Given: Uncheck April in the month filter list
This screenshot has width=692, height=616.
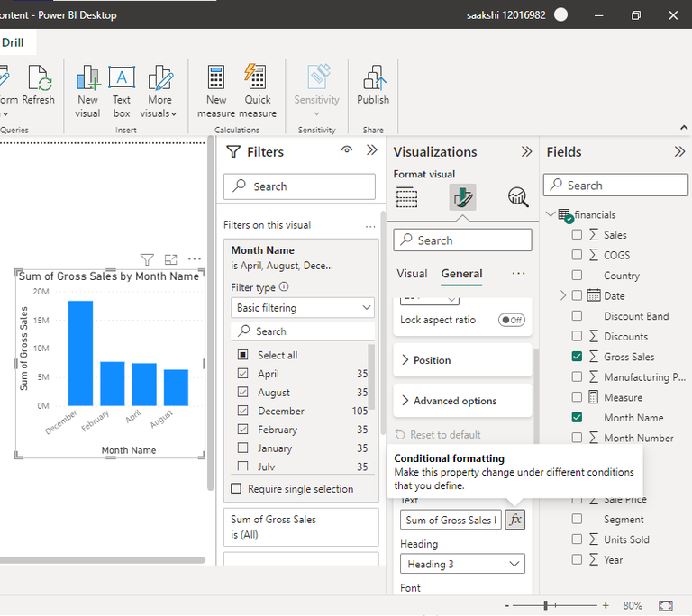Looking at the screenshot, I should 242,374.
